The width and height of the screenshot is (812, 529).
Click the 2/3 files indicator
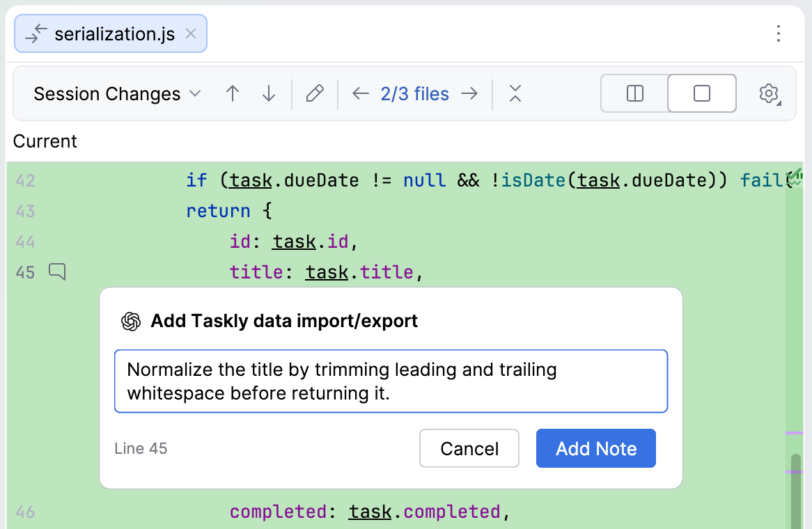[x=415, y=94]
